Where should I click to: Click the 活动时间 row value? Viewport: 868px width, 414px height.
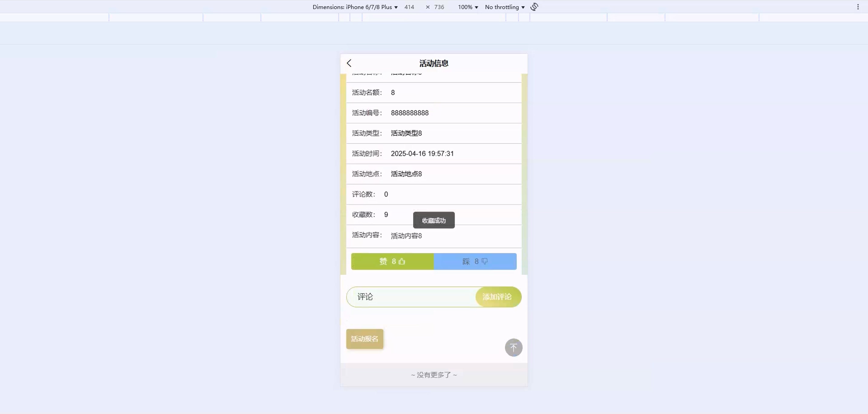(422, 154)
